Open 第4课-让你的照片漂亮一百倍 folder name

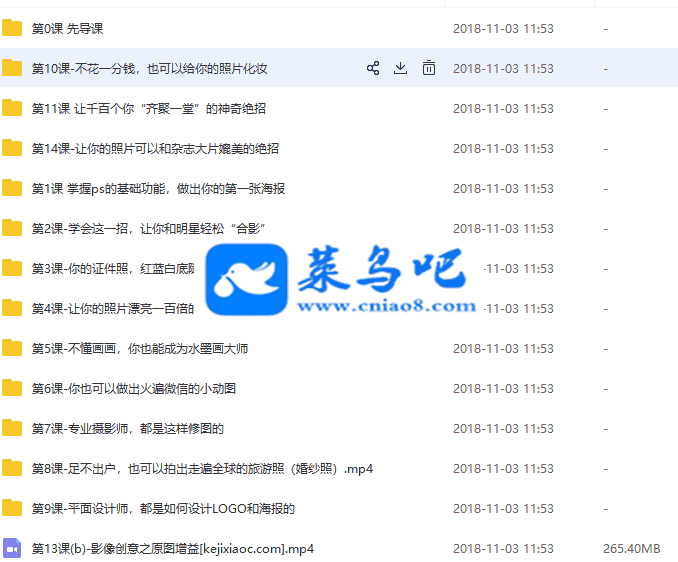113,309
